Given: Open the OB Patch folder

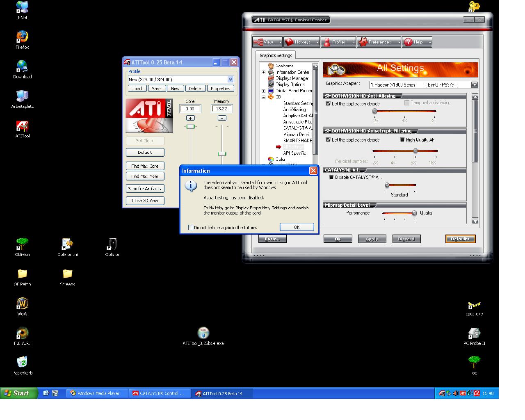Looking at the screenshot, I should click(22, 277).
